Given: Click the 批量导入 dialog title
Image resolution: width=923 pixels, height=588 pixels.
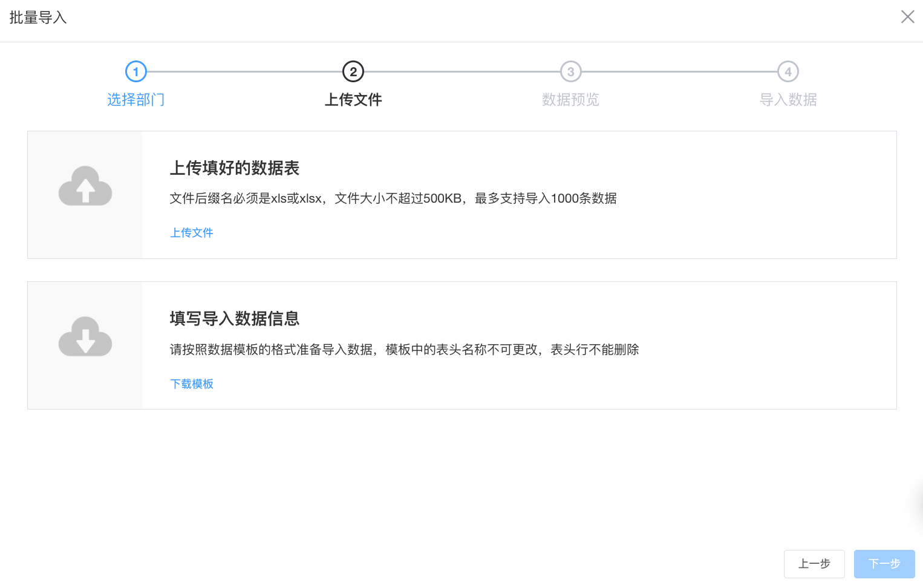Looking at the screenshot, I should tap(38, 18).
